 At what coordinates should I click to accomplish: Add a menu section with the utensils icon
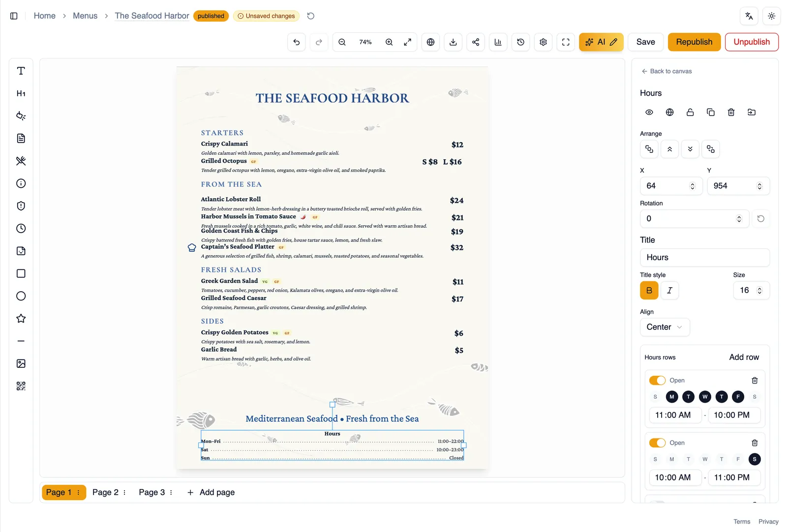21,161
